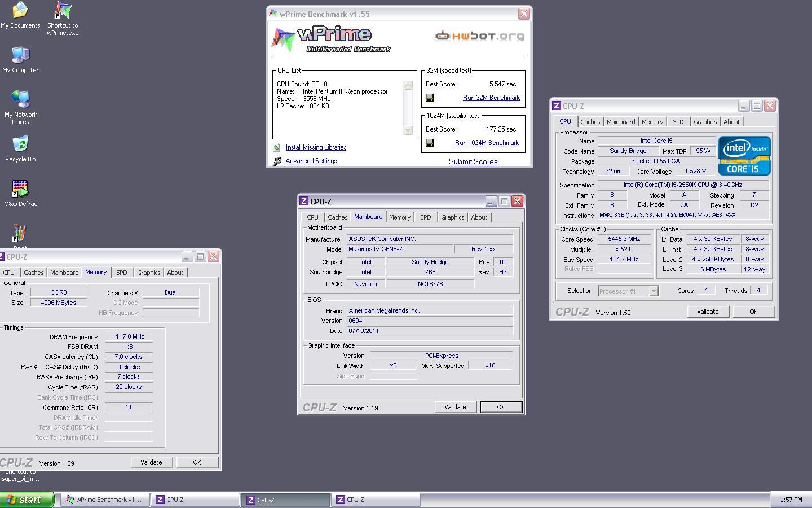Screen dimensions: 812x508
Task: Click the CPU-Z Mainboard window title icon
Action: pos(304,202)
